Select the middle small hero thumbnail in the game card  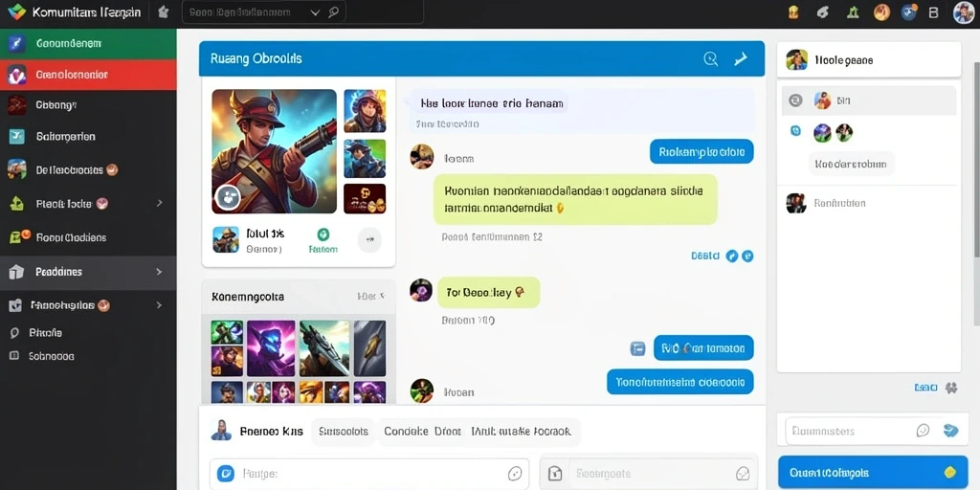(x=365, y=158)
